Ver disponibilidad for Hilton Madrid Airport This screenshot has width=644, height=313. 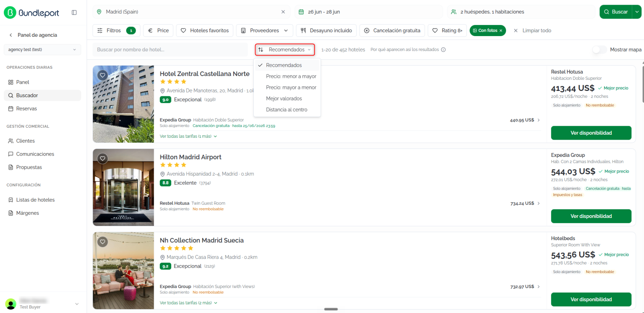pos(591,216)
